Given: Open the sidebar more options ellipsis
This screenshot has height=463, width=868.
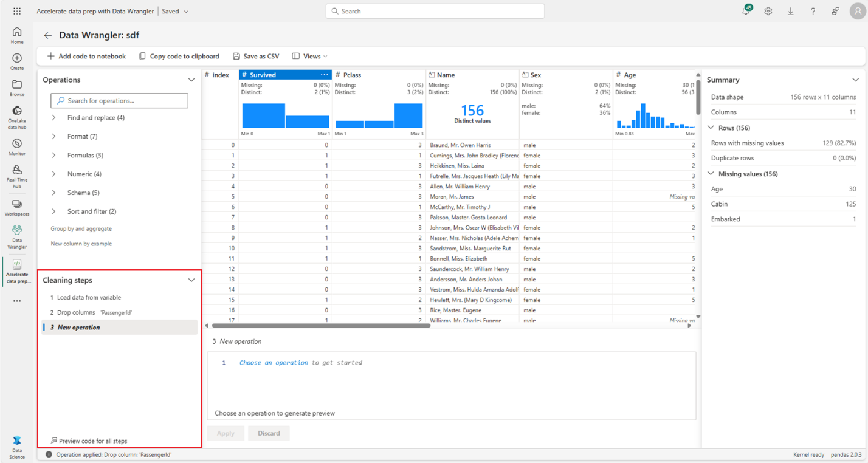Looking at the screenshot, I should [17, 301].
